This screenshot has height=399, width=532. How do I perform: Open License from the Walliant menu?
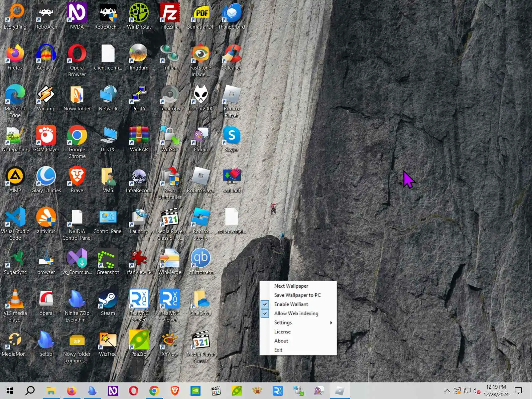(298, 332)
